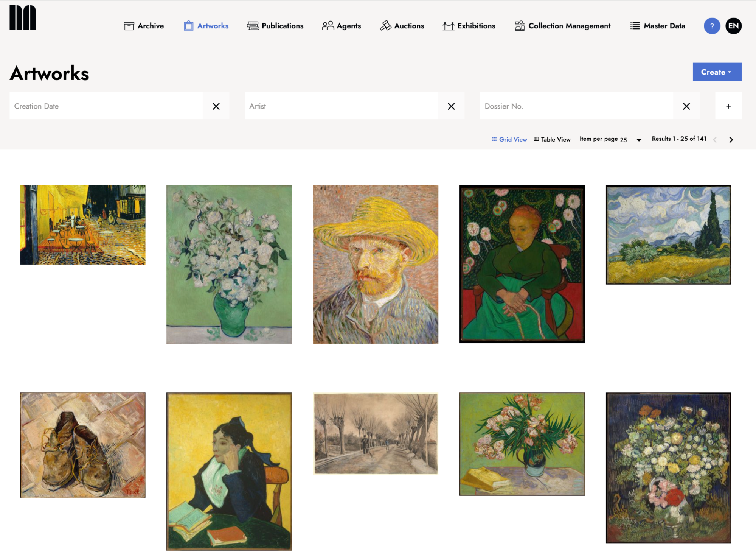The height and width of the screenshot is (556, 756).
Task: Go to the Artworks tab
Action: (x=206, y=26)
